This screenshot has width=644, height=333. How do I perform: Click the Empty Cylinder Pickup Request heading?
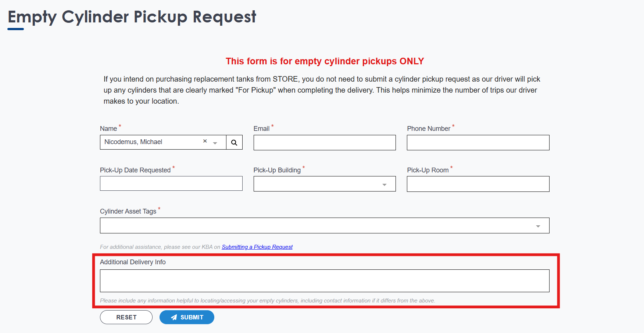132,17
